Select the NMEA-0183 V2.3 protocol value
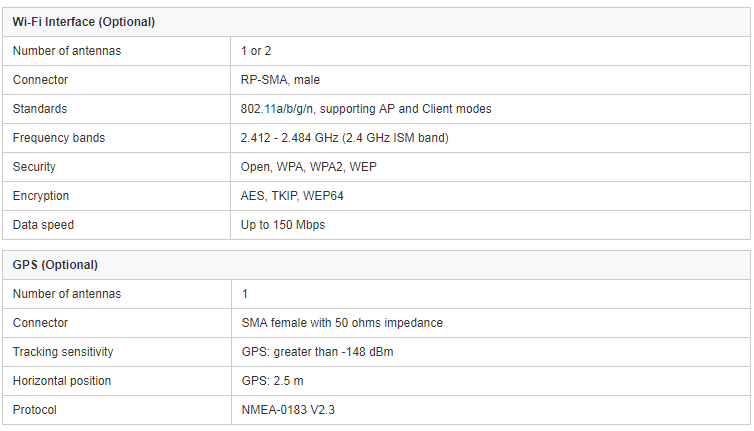754x431 pixels. (288, 410)
